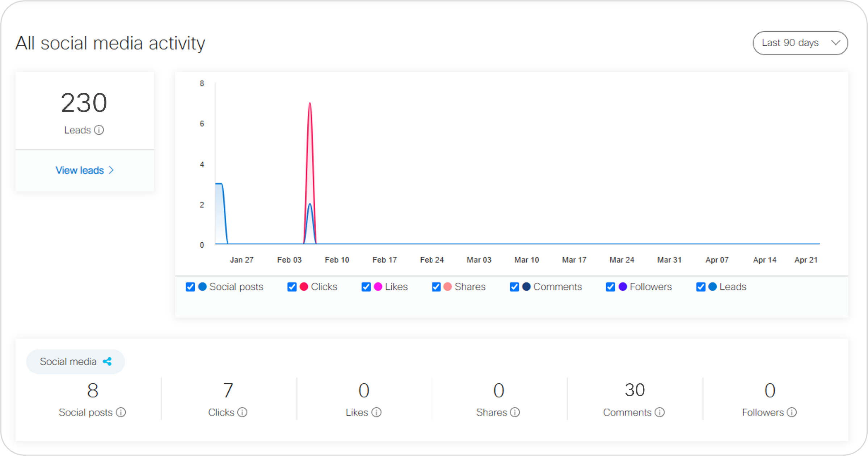This screenshot has height=456, width=868.
Task: Click the Followers info icon
Action: pos(792,412)
